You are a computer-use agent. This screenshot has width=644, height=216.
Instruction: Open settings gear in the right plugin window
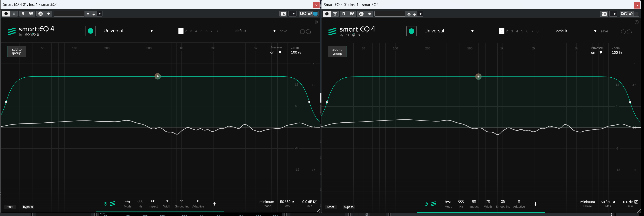pyautogui.click(x=637, y=22)
